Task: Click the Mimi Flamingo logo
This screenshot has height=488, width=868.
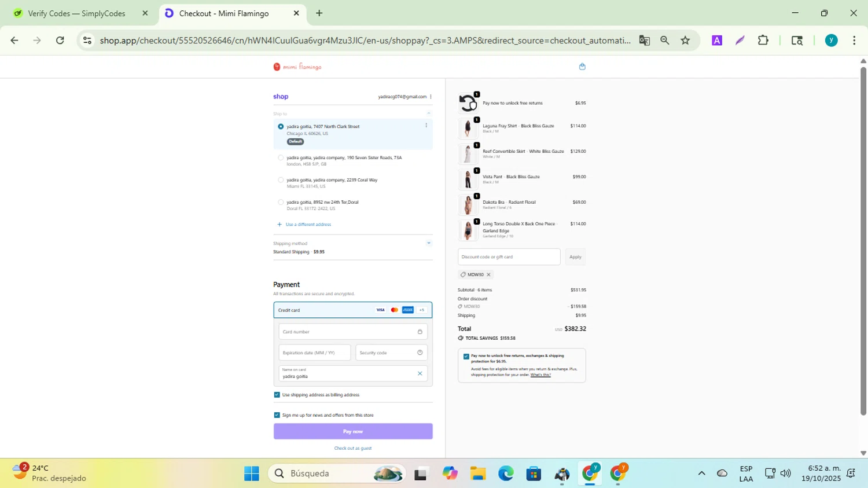Action: click(297, 67)
